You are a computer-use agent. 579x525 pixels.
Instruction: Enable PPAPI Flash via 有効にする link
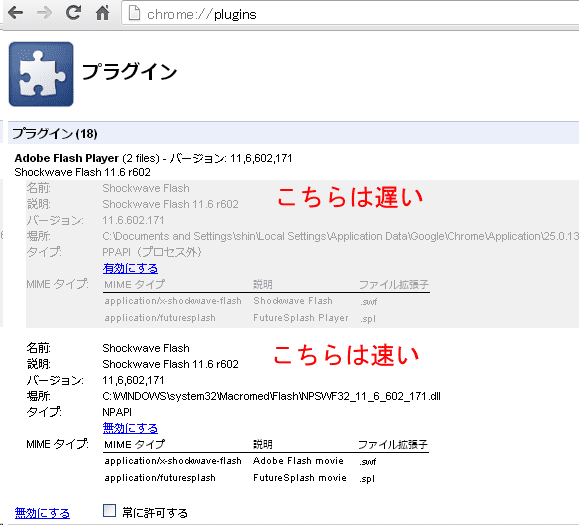[x=130, y=268]
